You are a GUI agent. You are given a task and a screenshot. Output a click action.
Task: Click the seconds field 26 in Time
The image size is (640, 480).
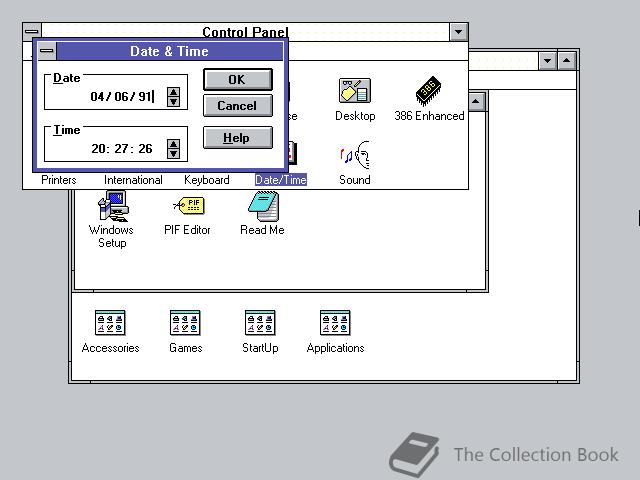tap(145, 149)
